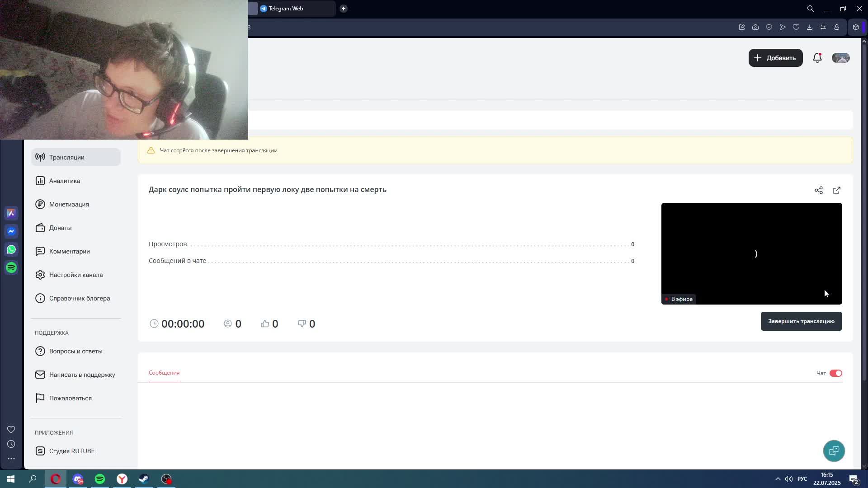This screenshot has width=868, height=488.
Task: Select the Сообщения tab
Action: tap(164, 373)
